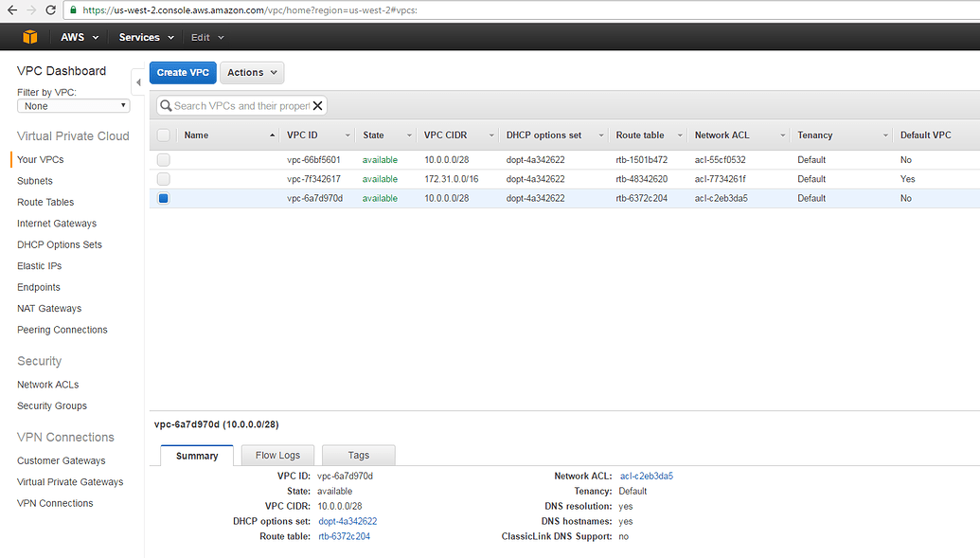Open VPC CIDR column filter arrow
The height and width of the screenshot is (558, 980).
tap(491, 135)
